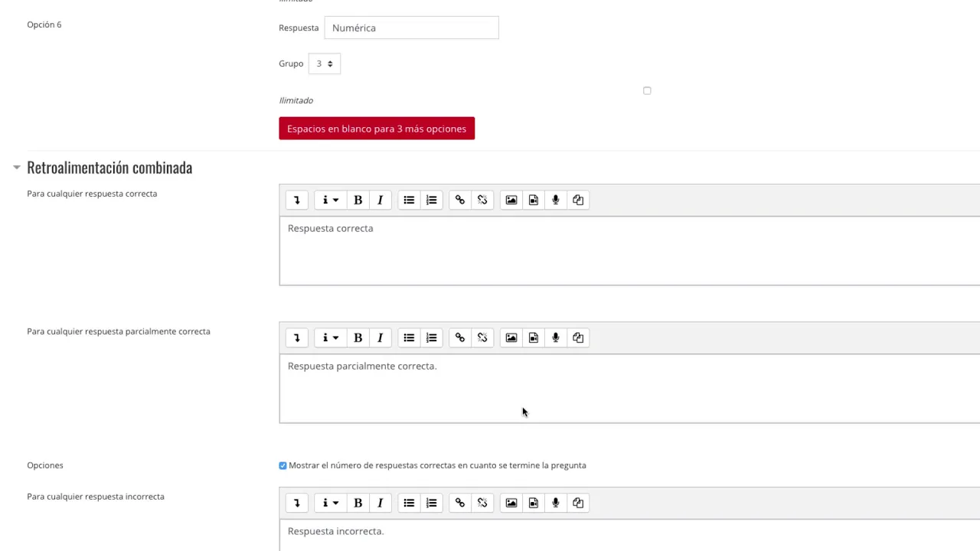Image resolution: width=980 pixels, height=551 pixels.
Task: Insert image in correct response editor
Action: click(x=511, y=200)
